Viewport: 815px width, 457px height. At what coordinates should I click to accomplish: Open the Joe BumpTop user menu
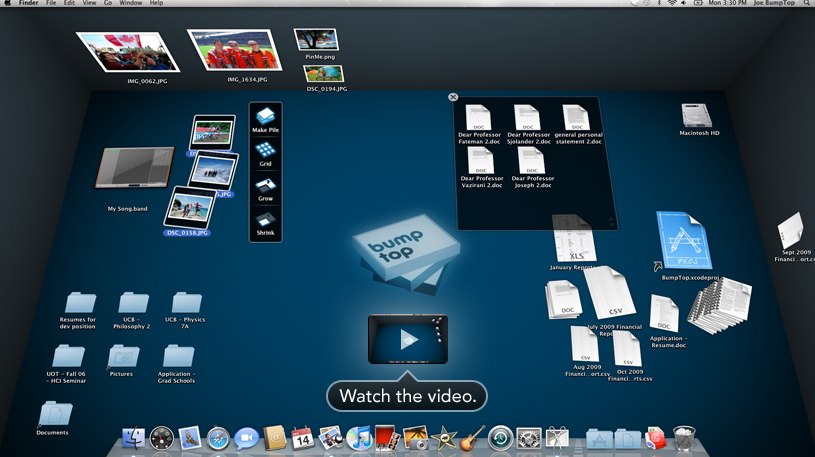(x=774, y=3)
